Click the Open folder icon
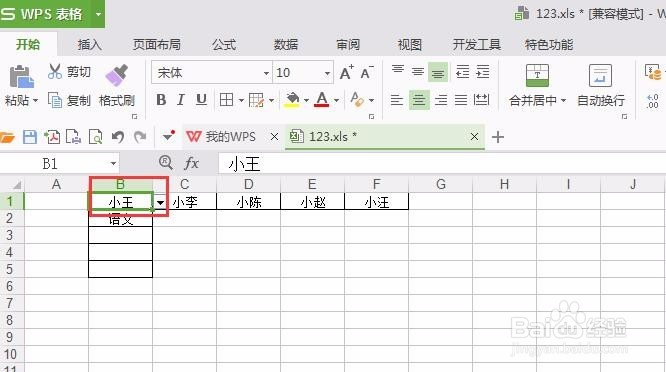 point(7,137)
